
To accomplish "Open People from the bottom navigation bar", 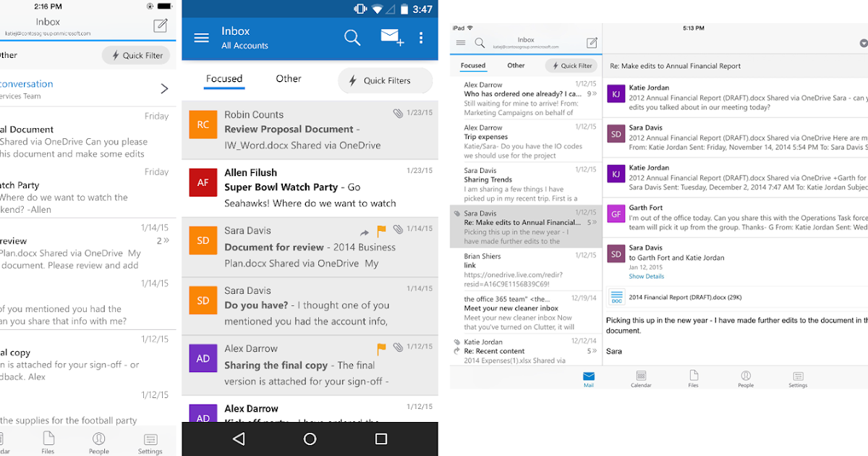I will pos(746,377).
